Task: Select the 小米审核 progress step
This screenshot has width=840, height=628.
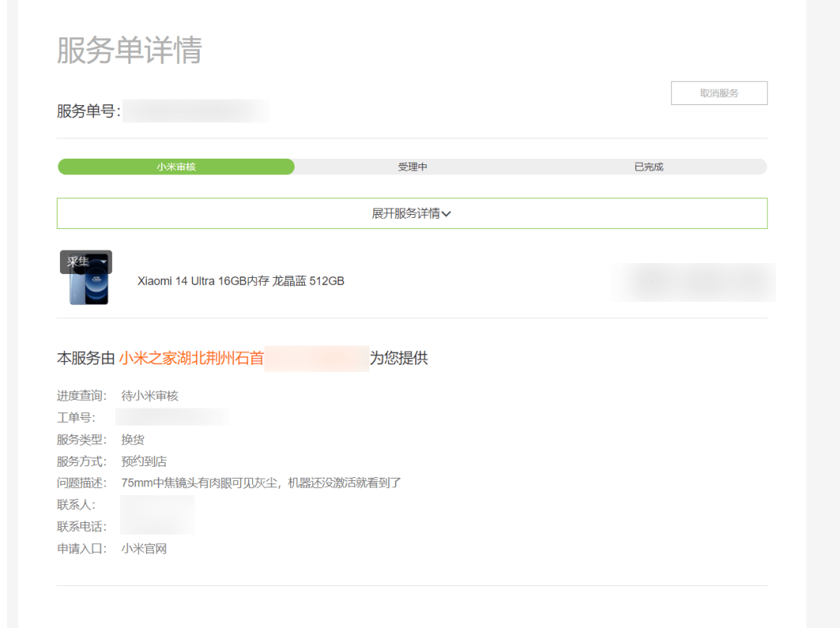Action: pyautogui.click(x=177, y=167)
